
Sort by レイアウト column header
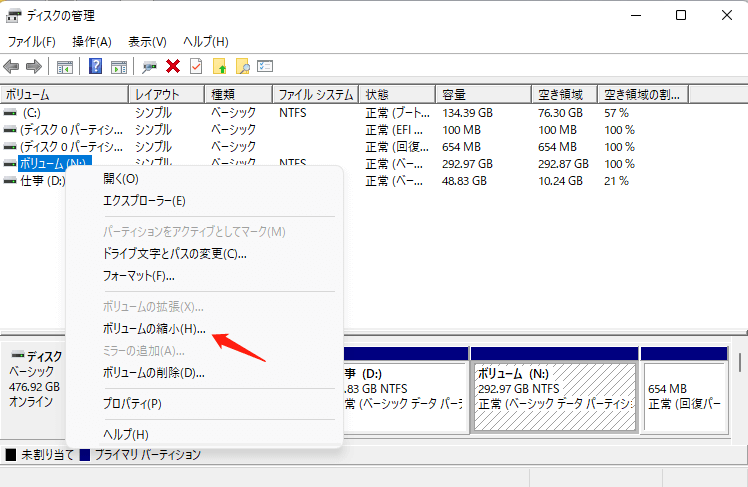click(166, 94)
